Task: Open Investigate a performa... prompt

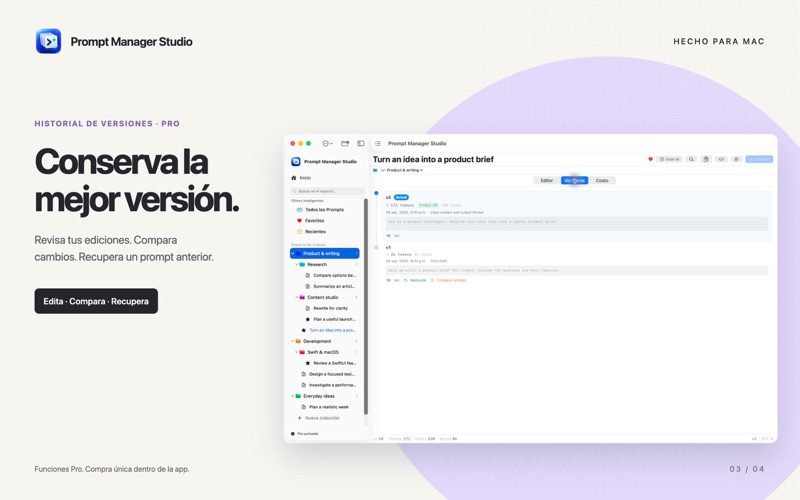Action: tap(329, 385)
